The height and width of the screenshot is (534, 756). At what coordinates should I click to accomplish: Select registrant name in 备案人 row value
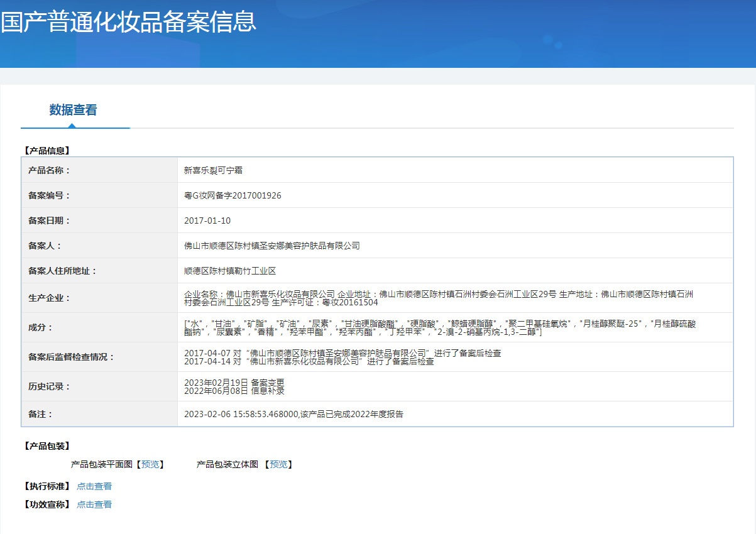[x=272, y=246]
